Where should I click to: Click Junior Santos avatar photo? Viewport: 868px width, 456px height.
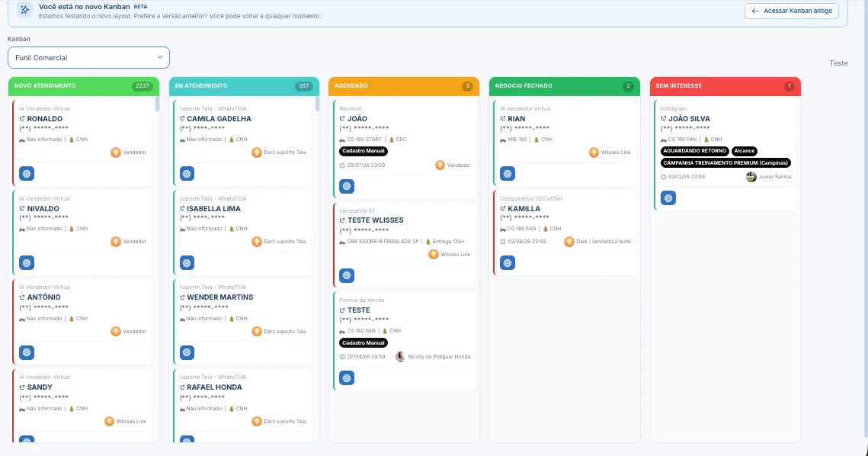tap(751, 177)
